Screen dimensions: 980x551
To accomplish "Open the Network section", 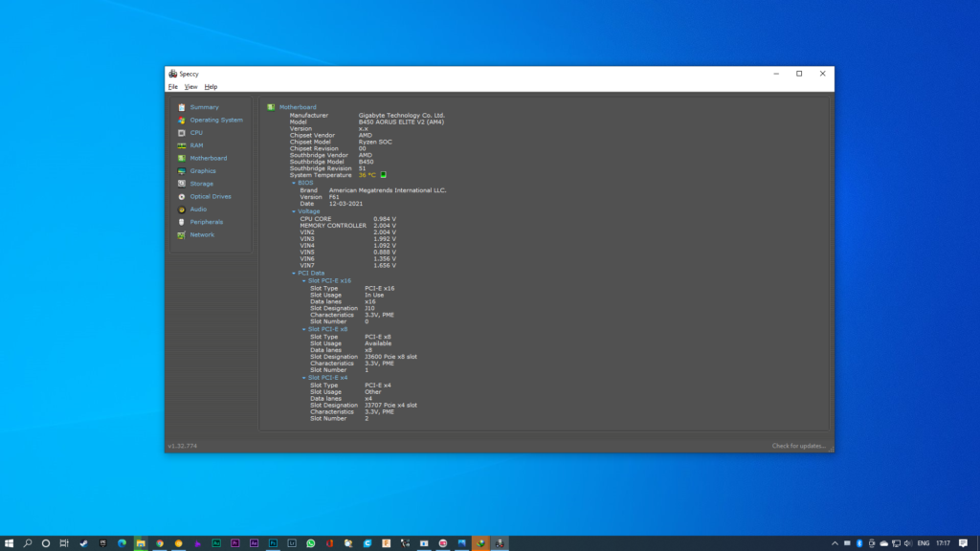I will click(x=202, y=235).
